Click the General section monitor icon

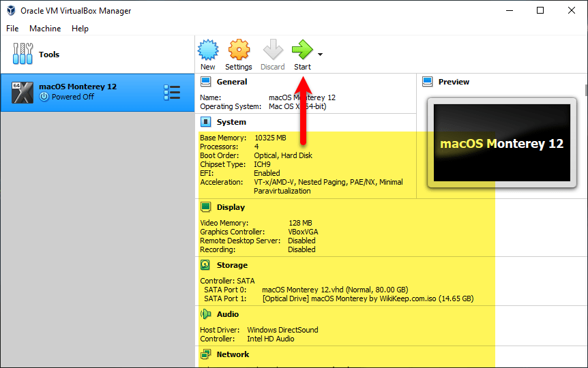(205, 82)
